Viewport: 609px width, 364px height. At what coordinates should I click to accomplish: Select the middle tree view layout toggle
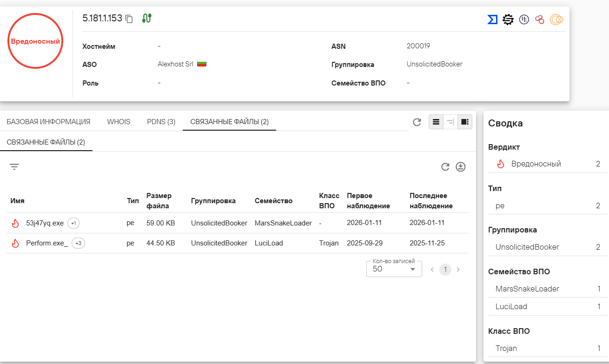[x=450, y=122]
